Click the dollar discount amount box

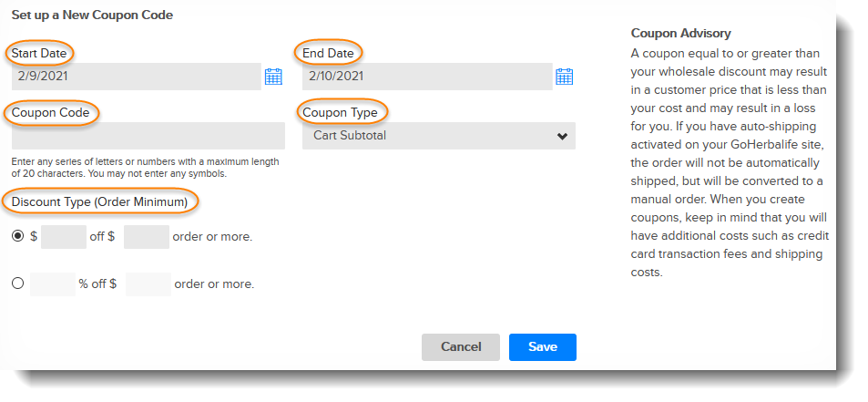click(x=64, y=237)
